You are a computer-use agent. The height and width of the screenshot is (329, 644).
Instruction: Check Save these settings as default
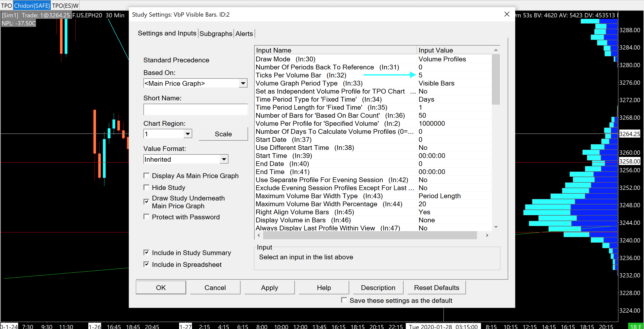(344, 300)
